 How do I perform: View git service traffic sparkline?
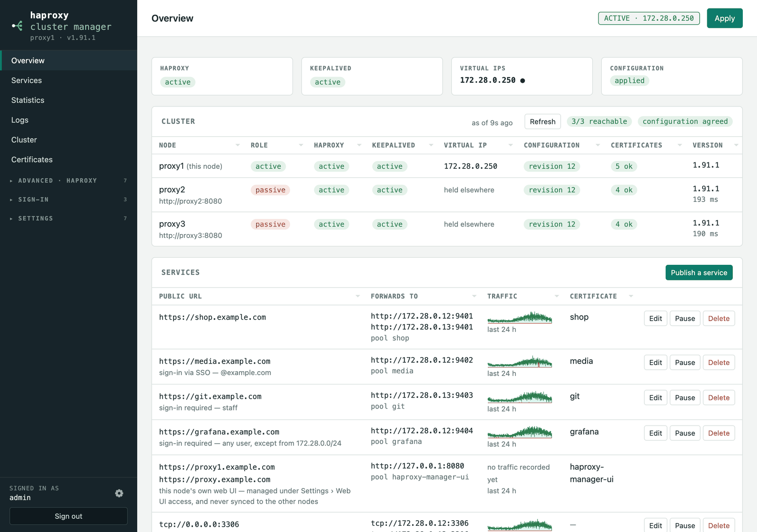(519, 397)
